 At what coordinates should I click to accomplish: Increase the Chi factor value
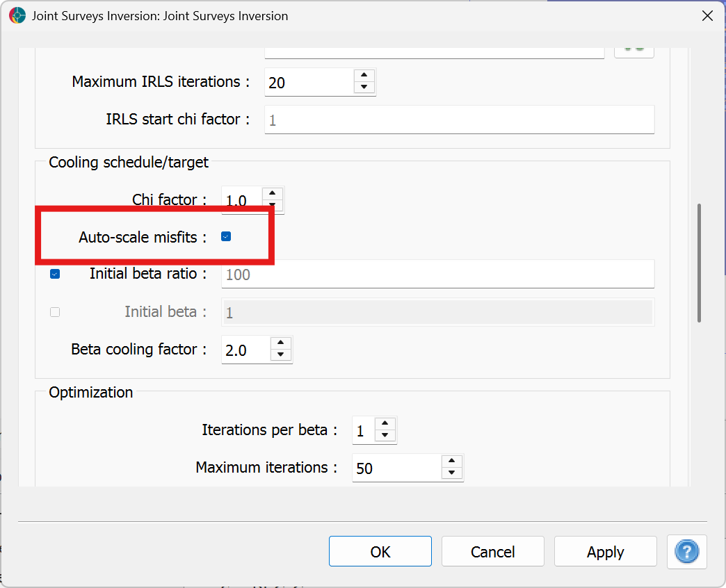[273, 193]
